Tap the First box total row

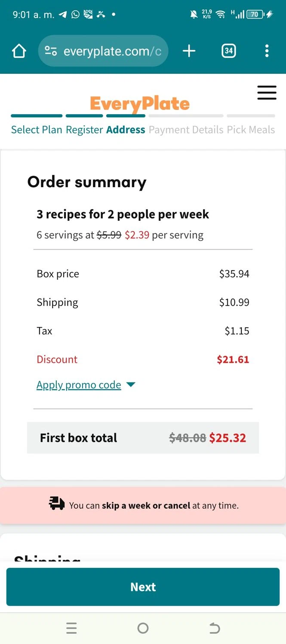(x=143, y=437)
